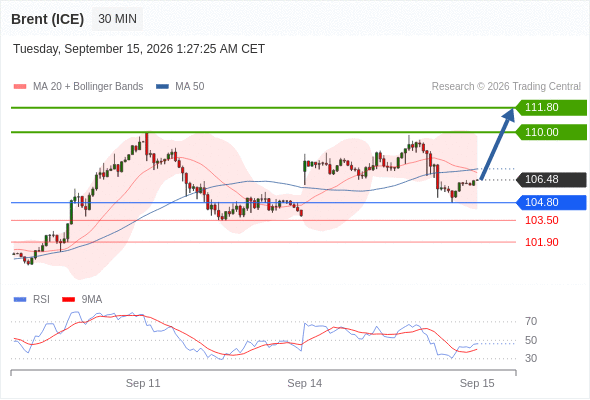Click the Sep 14 date axis label

tap(304, 383)
